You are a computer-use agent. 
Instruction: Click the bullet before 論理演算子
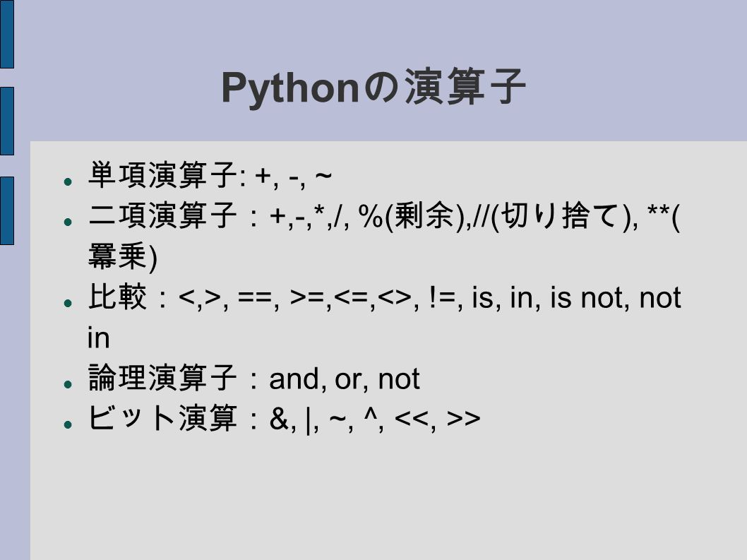pyautogui.click(x=68, y=384)
